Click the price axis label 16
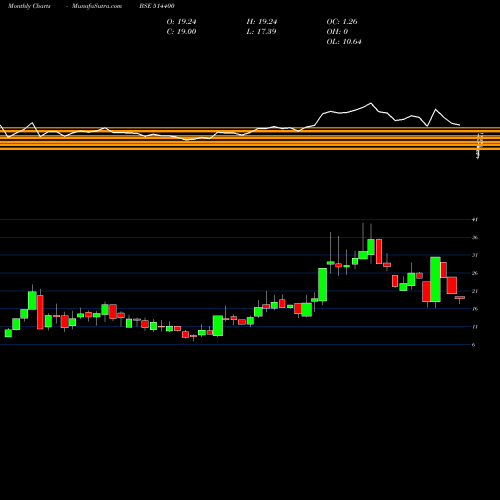The width and height of the screenshot is (500, 500). 475,309
